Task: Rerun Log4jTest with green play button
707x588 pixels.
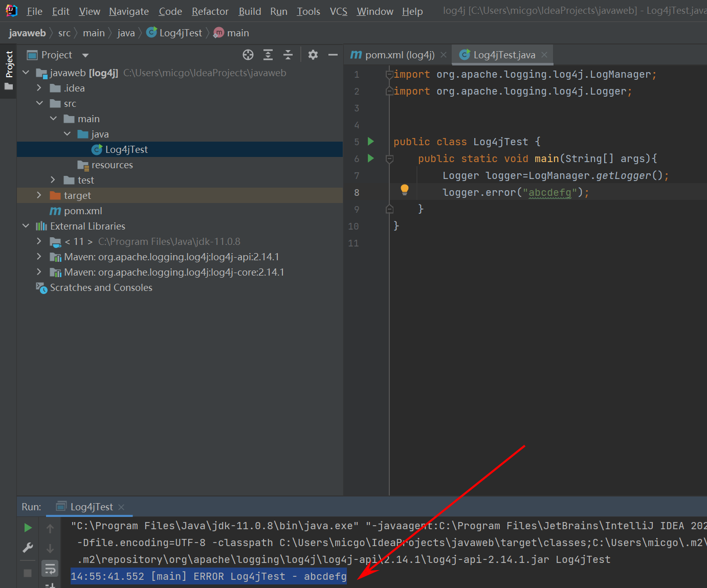Action: click(28, 528)
